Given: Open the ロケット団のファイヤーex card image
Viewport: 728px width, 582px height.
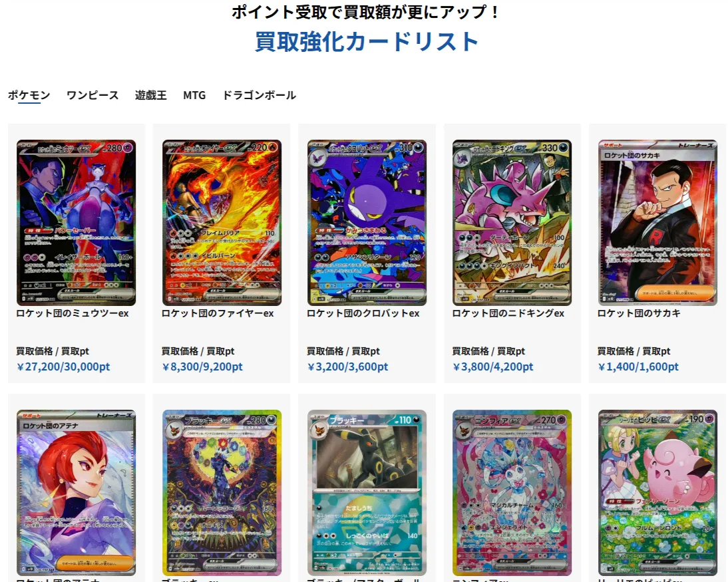Looking at the screenshot, I should tap(222, 223).
